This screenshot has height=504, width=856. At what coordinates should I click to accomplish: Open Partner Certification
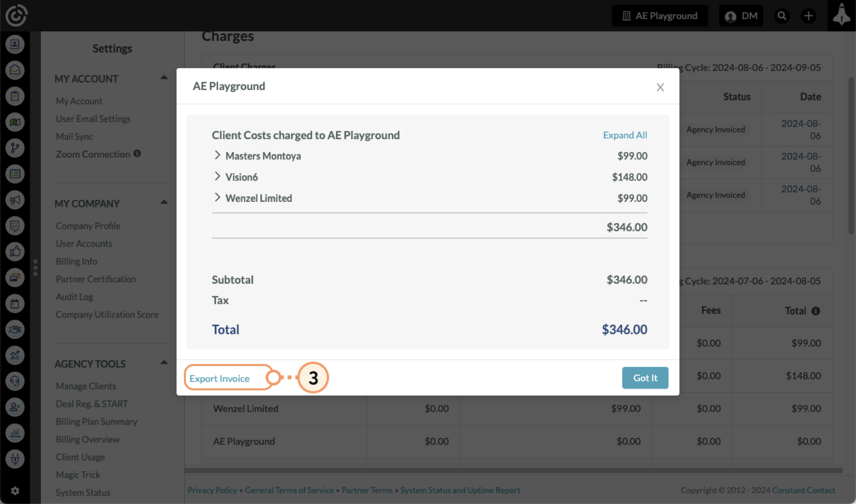[x=96, y=279]
